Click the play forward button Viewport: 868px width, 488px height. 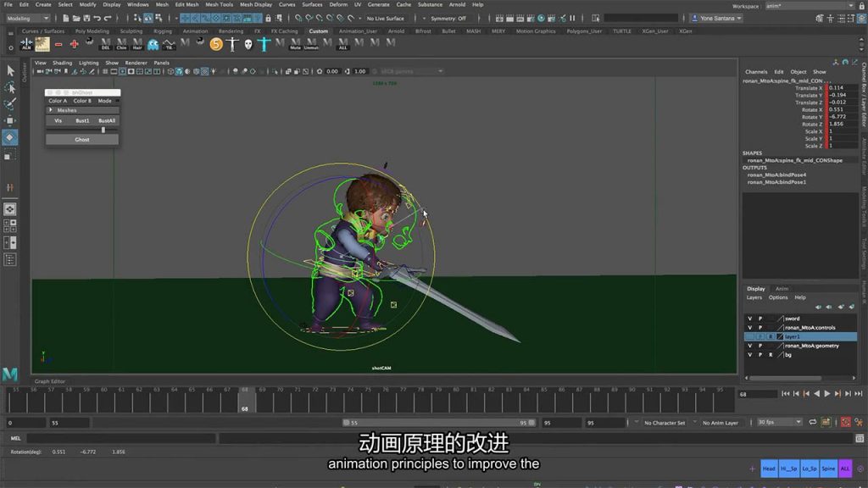pos(827,393)
